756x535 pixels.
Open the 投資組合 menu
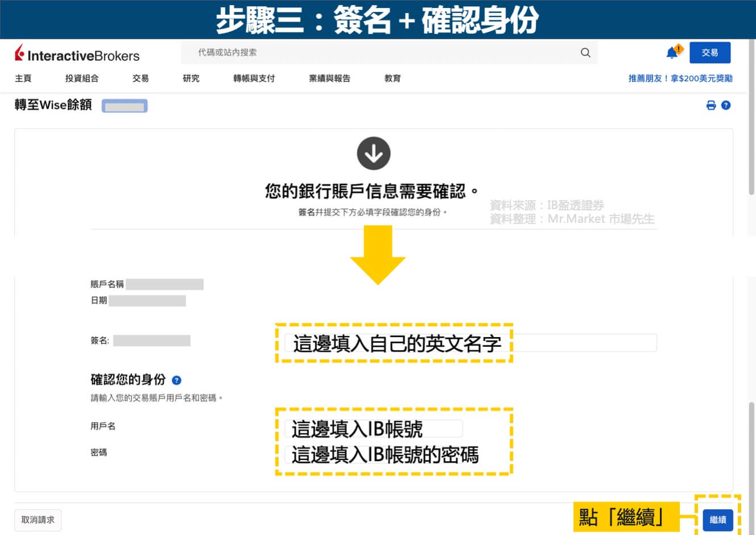(x=82, y=78)
